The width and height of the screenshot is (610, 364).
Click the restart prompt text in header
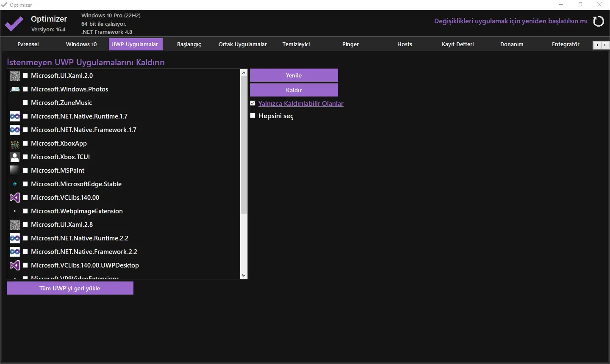511,21
